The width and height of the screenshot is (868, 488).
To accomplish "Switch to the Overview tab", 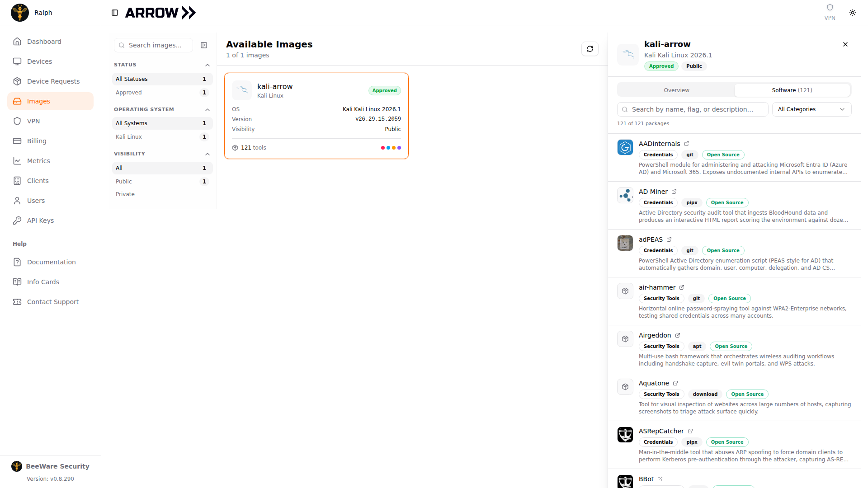I will (676, 90).
